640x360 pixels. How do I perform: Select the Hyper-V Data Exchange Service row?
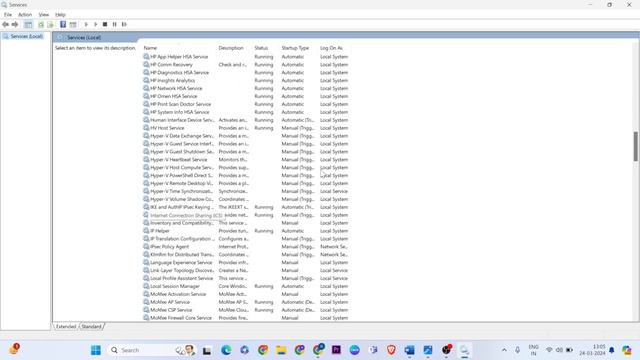pos(247,136)
